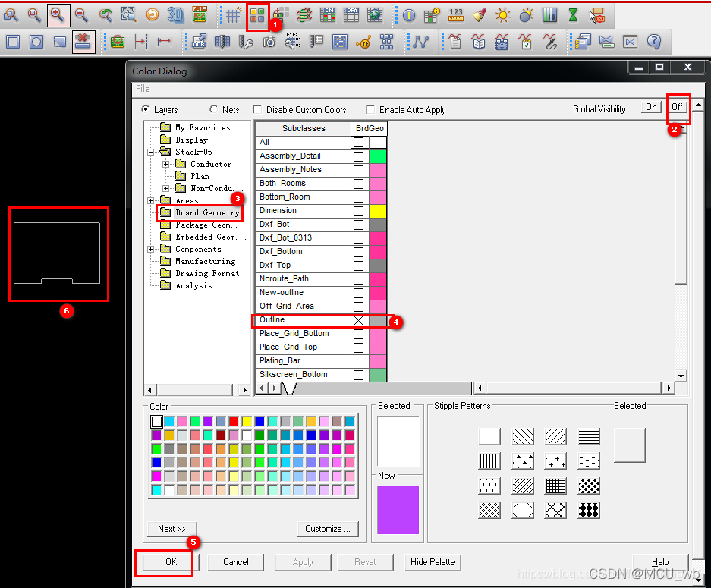Image resolution: width=711 pixels, height=588 pixels.
Task: Click the zoom previous icon
Action: click(x=105, y=15)
